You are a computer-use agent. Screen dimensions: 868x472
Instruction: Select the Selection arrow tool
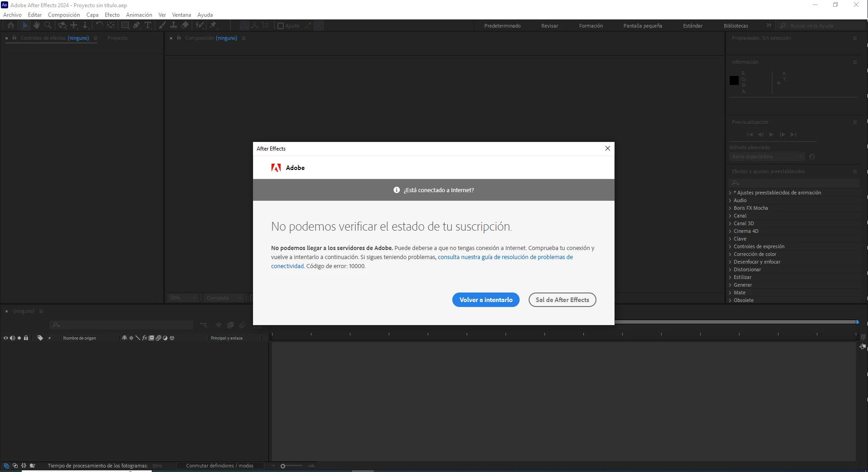(x=25, y=25)
